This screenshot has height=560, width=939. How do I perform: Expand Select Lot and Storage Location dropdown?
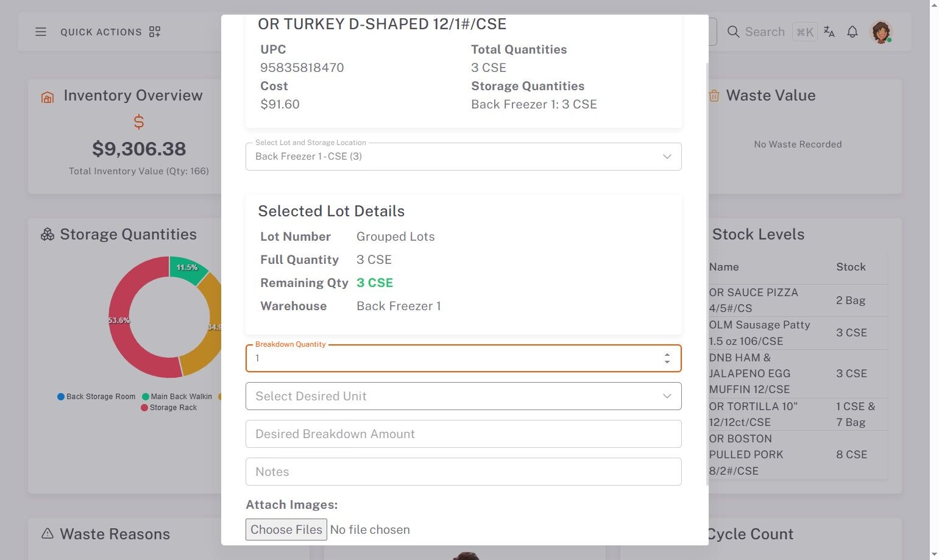tap(463, 157)
